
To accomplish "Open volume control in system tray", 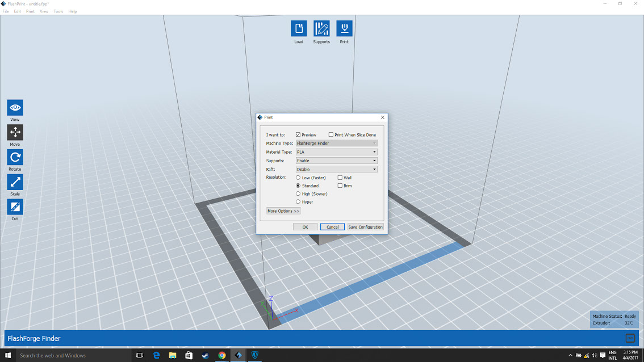I will click(x=594, y=355).
